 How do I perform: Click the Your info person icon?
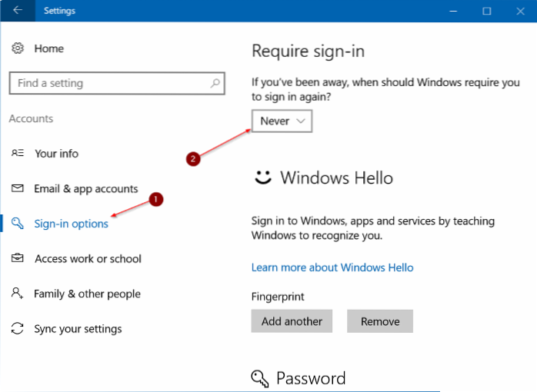pyautogui.click(x=17, y=154)
